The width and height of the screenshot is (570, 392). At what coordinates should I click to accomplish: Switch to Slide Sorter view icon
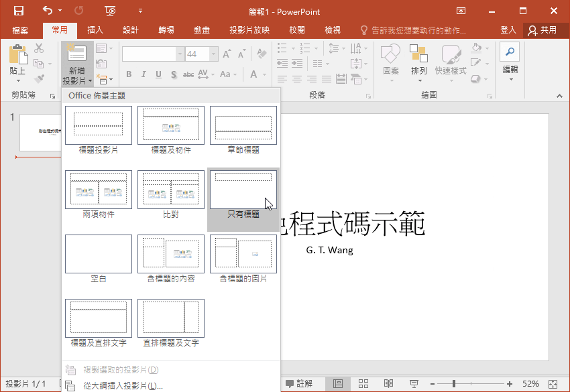pos(363,383)
